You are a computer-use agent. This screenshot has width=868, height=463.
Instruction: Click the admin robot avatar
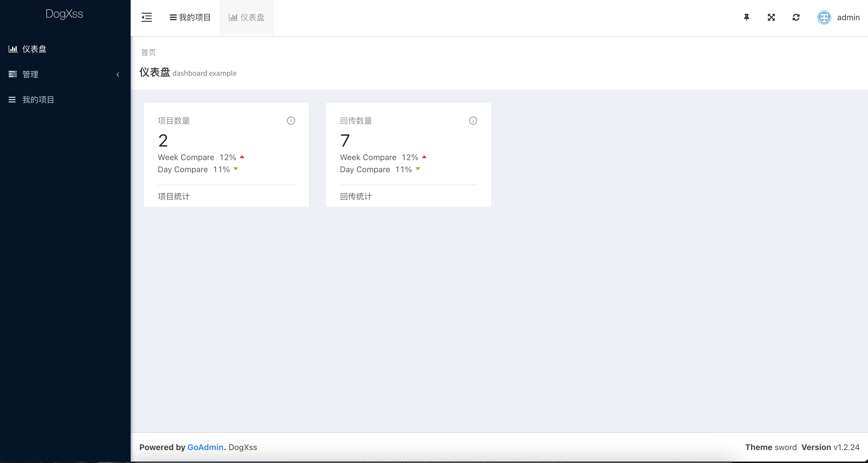point(824,18)
